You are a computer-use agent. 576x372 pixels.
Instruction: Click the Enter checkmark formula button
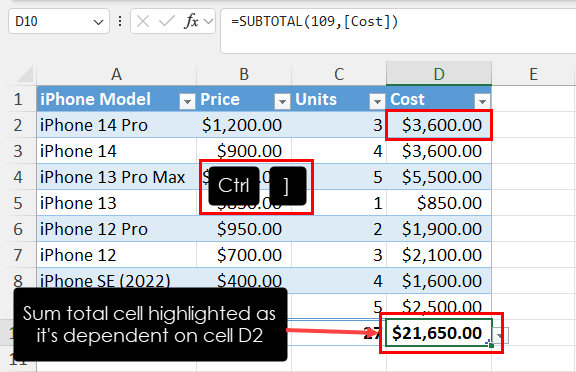pyautogui.click(x=167, y=21)
